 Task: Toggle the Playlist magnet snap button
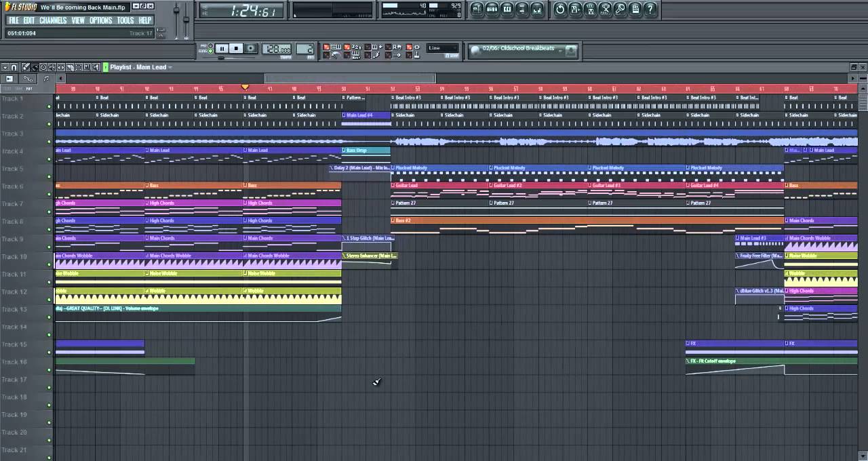point(14,67)
